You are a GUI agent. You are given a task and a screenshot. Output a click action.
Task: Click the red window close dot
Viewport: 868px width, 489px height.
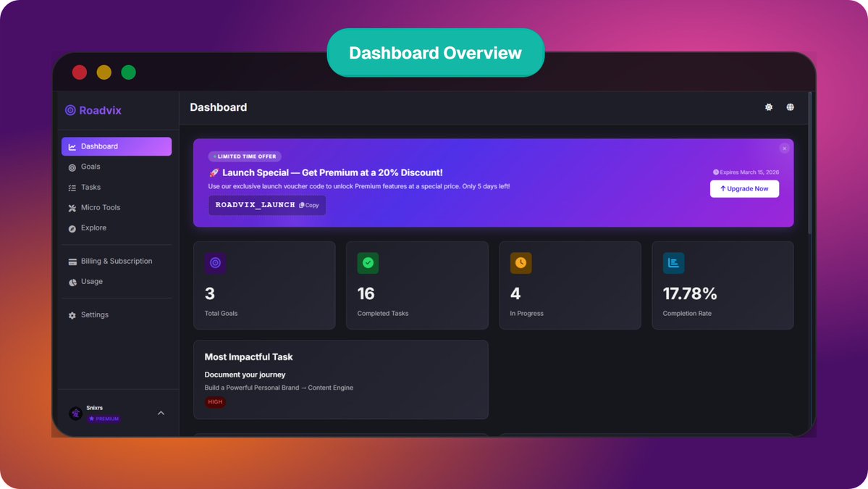pyautogui.click(x=80, y=72)
